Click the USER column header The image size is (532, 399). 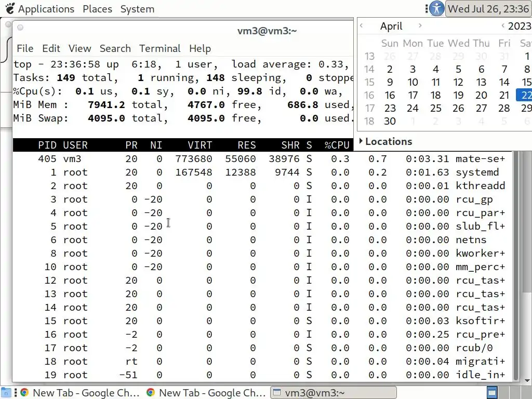click(x=75, y=145)
